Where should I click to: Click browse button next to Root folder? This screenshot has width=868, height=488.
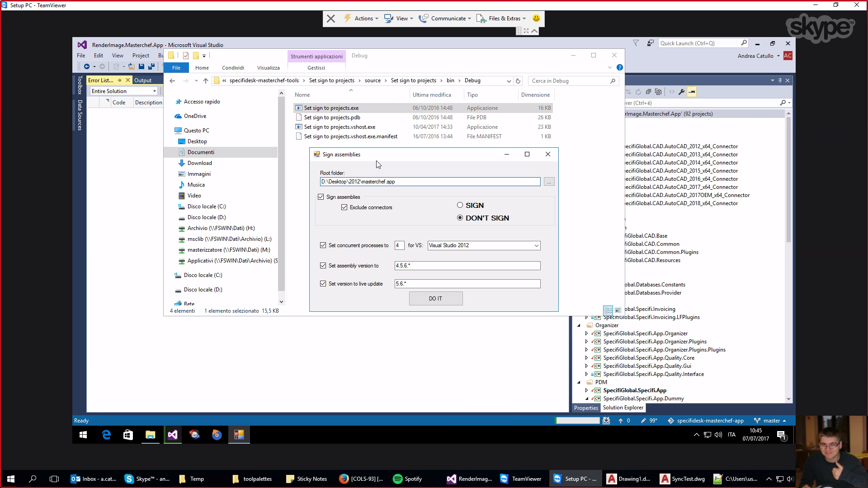(549, 182)
